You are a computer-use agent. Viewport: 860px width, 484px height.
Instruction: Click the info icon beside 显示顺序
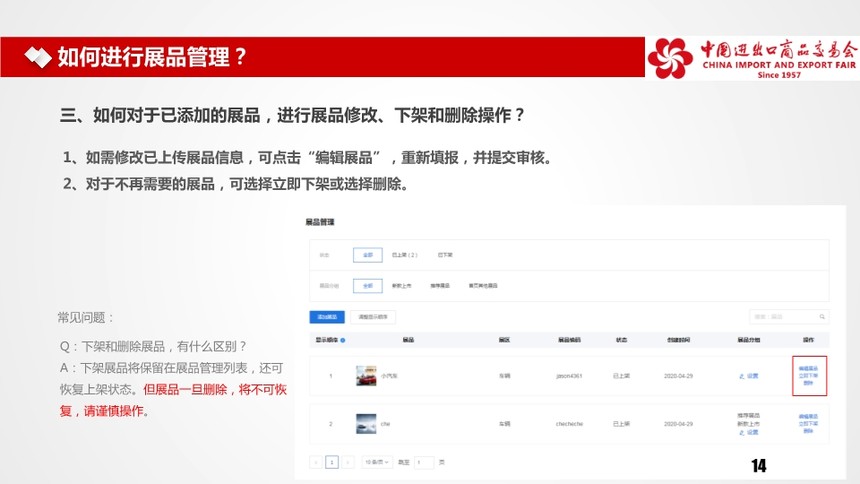click(343, 341)
